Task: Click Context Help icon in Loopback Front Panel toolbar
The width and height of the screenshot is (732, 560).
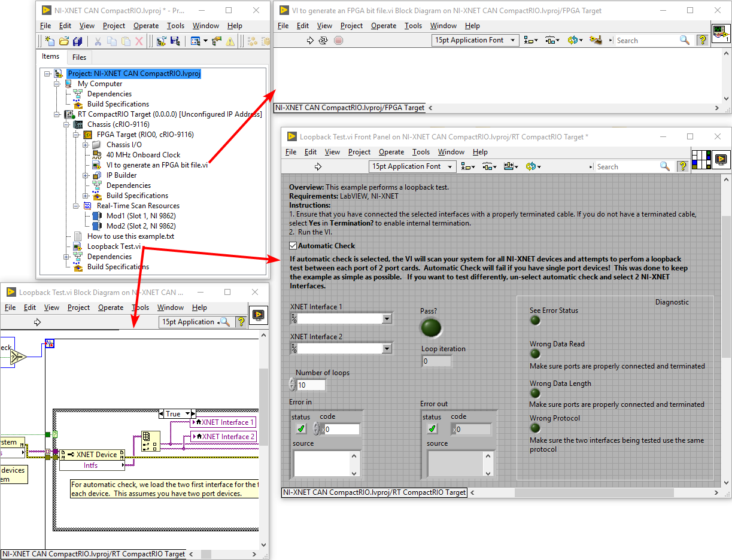Action: click(x=682, y=166)
